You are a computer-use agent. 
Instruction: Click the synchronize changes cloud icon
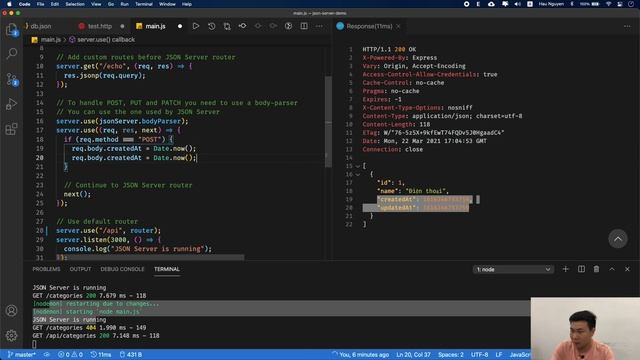click(x=47, y=354)
